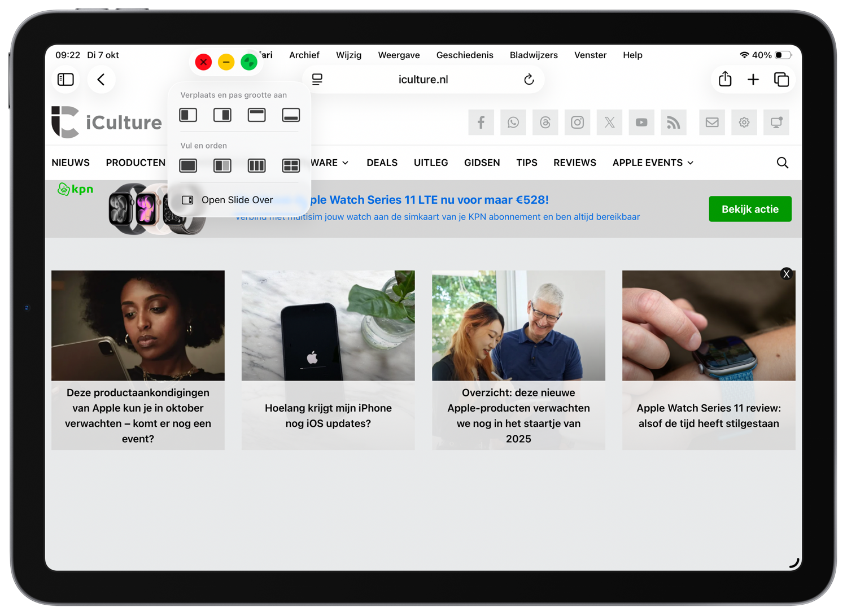Open the Tim Cook article thumbnail

point(518,325)
